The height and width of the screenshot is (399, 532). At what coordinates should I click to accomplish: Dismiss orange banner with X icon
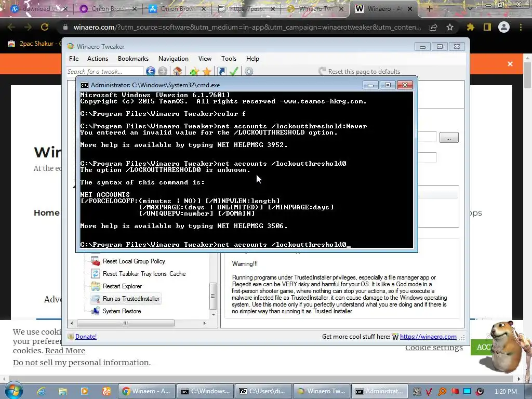(x=510, y=64)
